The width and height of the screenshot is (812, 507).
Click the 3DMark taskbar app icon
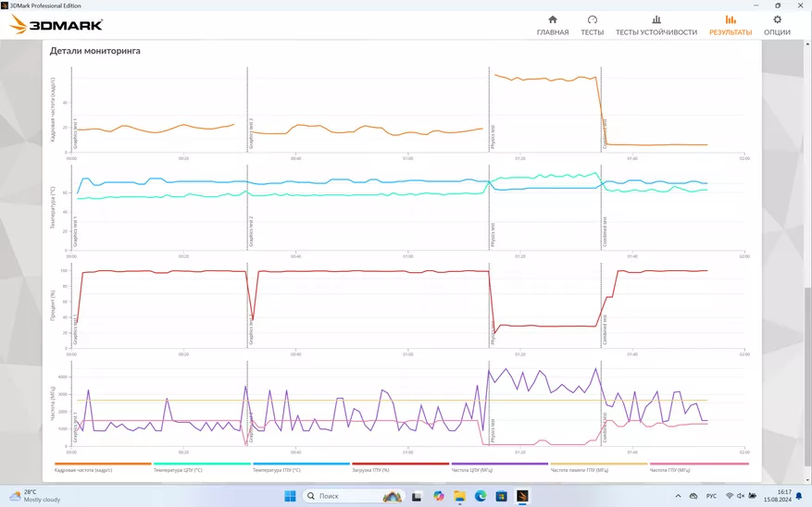[x=522, y=496]
